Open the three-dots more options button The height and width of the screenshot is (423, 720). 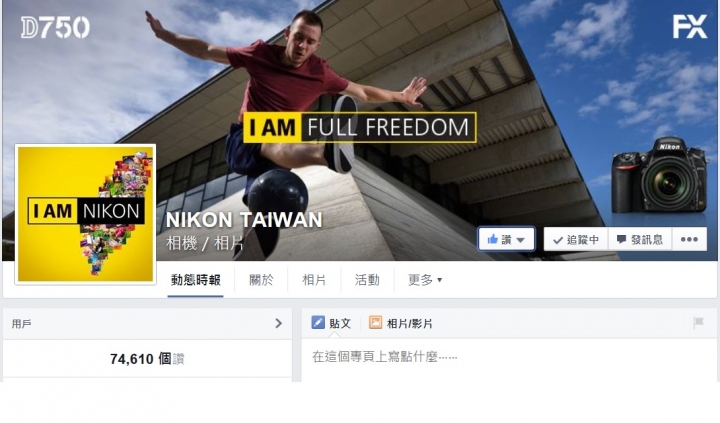(689, 239)
